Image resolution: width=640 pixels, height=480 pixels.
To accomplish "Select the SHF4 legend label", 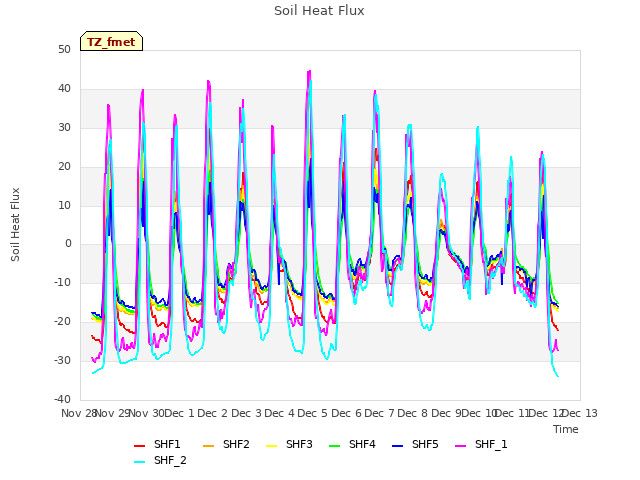I will (x=362, y=444).
